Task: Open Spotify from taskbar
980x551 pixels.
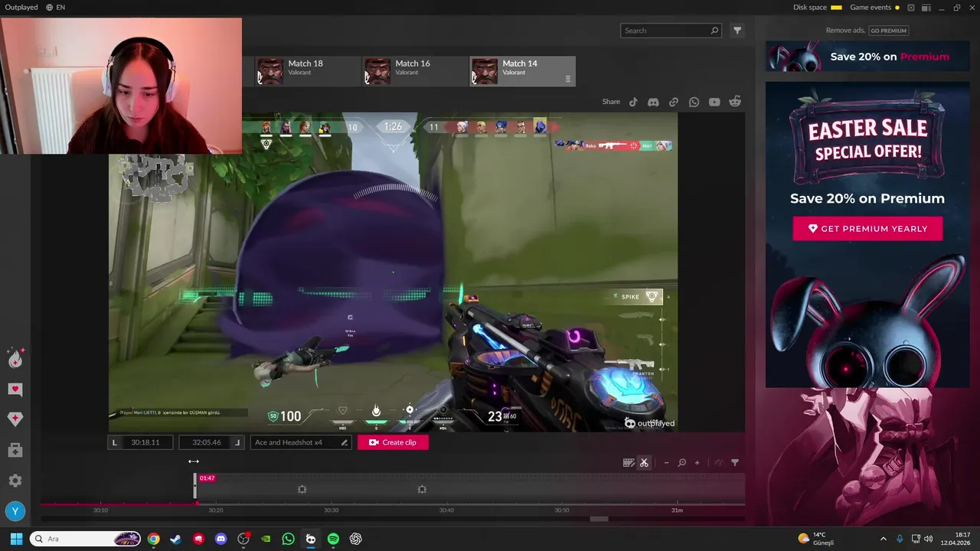Action: tap(333, 539)
